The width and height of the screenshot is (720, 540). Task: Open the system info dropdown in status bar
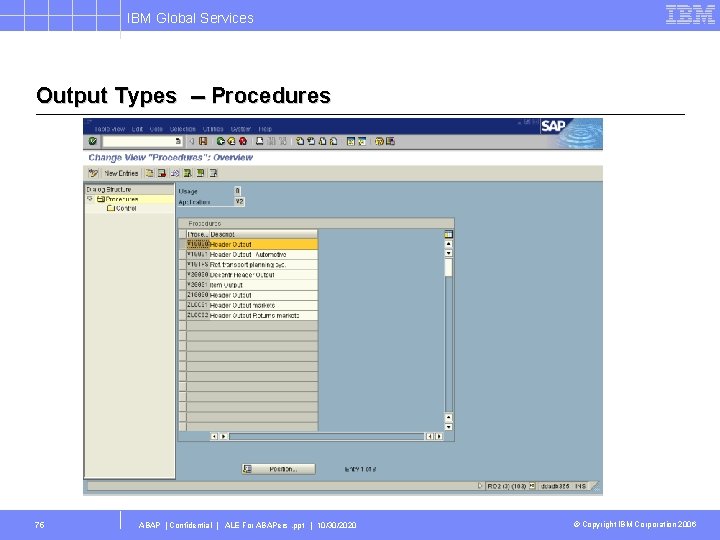(x=532, y=485)
